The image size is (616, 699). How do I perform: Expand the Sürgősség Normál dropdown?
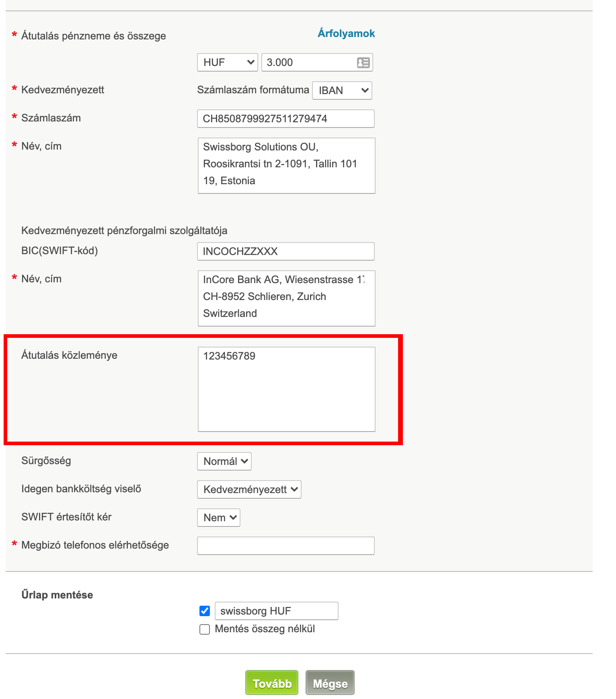(224, 461)
